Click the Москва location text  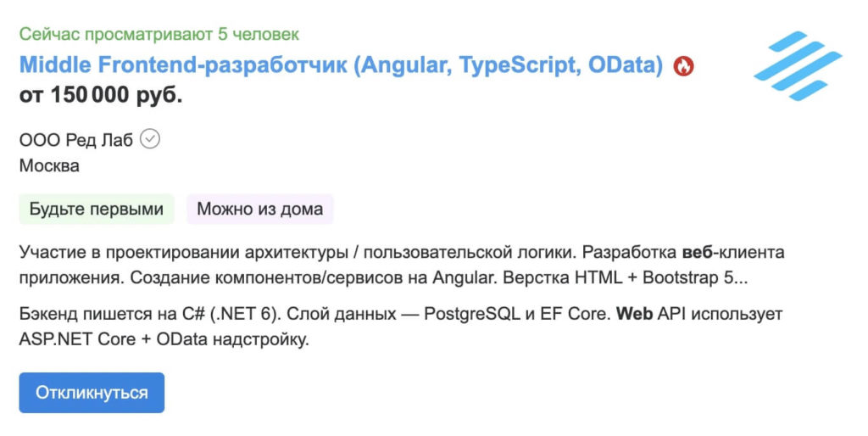(49, 165)
